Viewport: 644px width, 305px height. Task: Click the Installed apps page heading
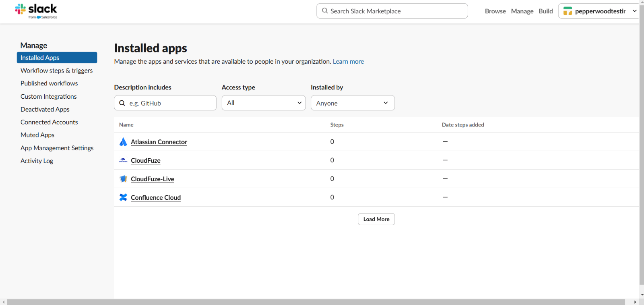click(x=151, y=48)
